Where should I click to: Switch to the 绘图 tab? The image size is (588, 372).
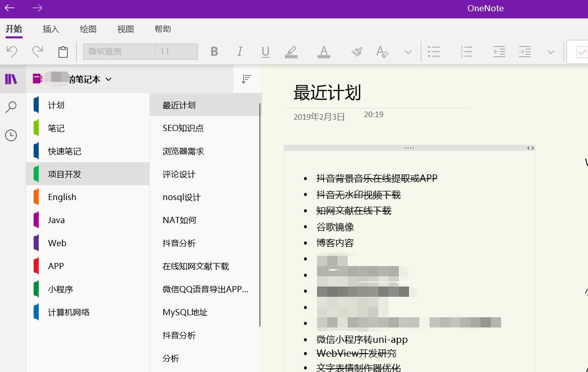coord(88,29)
